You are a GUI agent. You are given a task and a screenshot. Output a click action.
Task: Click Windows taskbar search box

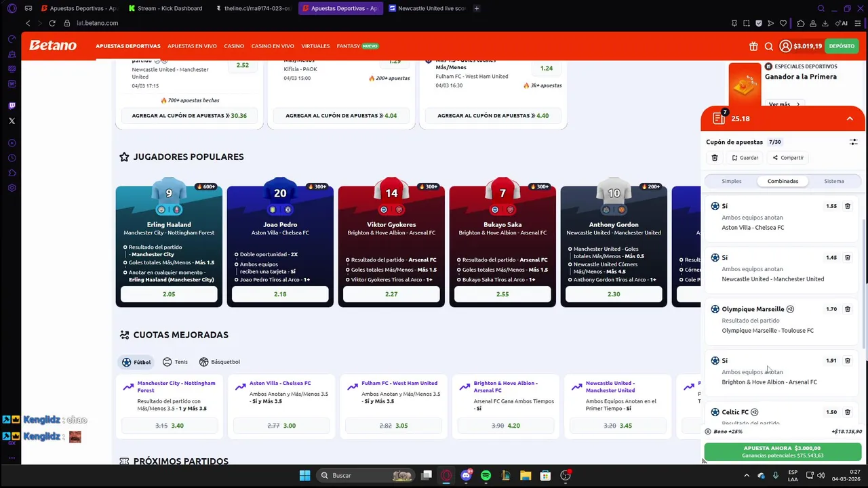pyautogui.click(x=366, y=475)
